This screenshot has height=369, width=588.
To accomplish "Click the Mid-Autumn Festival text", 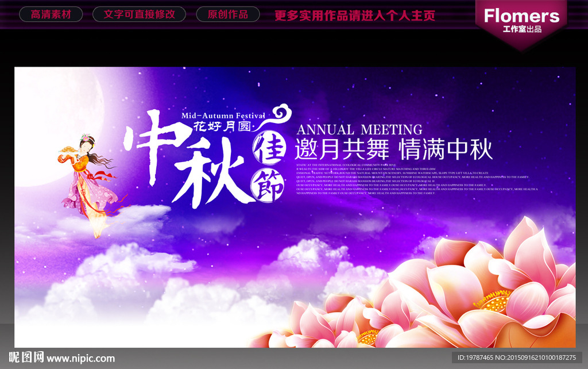I will click(x=223, y=116).
